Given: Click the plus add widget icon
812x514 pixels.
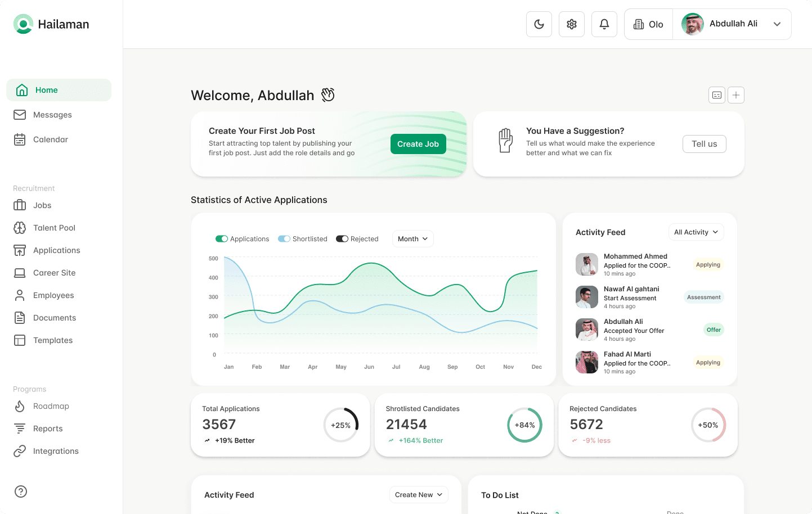Looking at the screenshot, I should (736, 95).
